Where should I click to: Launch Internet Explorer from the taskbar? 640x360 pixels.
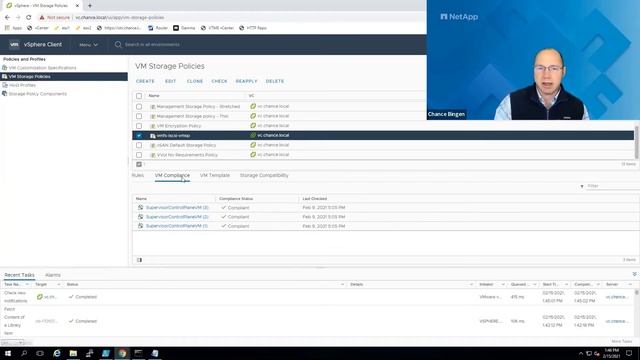tap(57, 353)
